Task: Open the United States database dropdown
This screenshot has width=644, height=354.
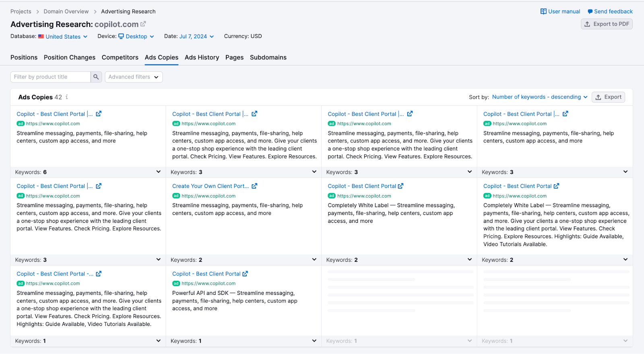Action: click(x=66, y=37)
